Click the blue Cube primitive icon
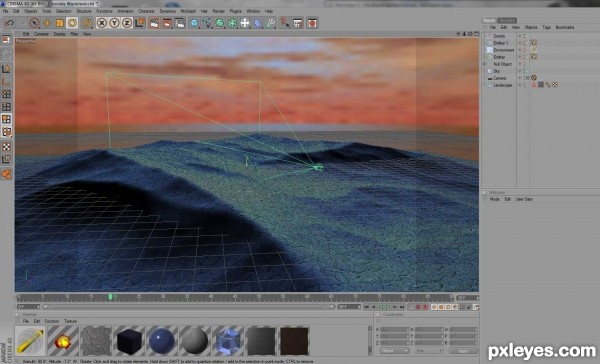 coord(194,23)
